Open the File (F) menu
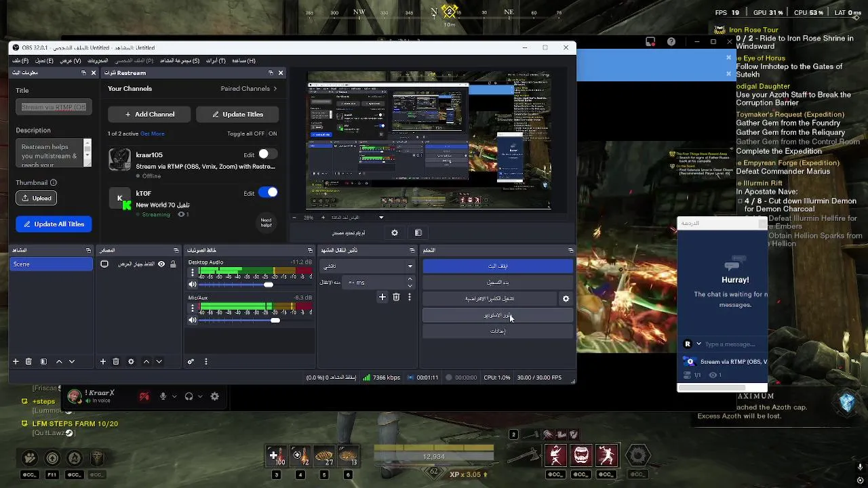Viewport: 868px width, 488px height. click(x=20, y=61)
